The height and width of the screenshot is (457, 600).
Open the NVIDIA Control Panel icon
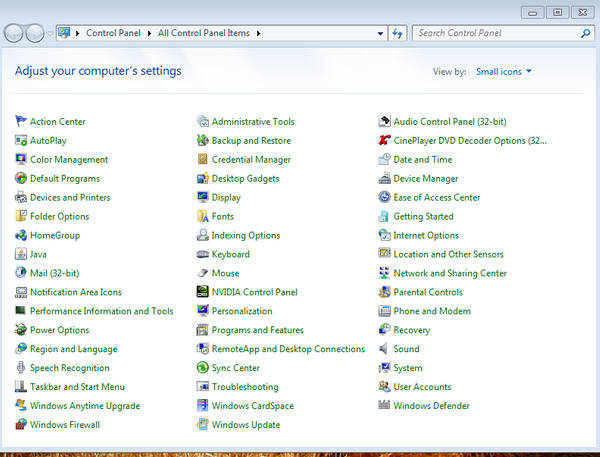pyautogui.click(x=203, y=292)
